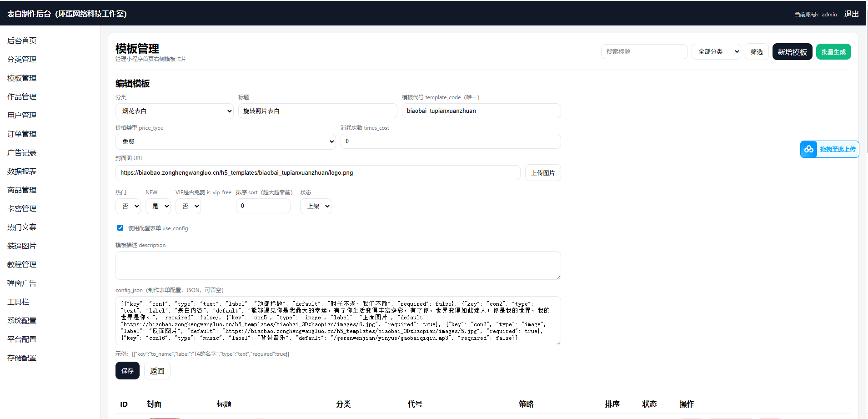Open the 分类 dropdown showing 烟花表白

tap(174, 111)
